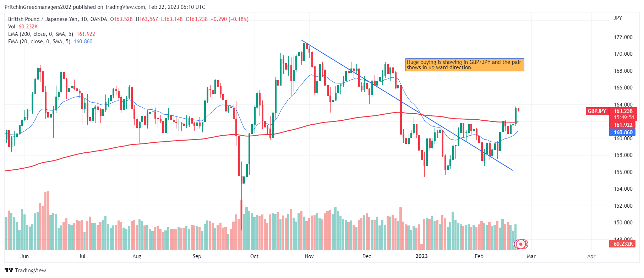Click the red 161.922 axis price tag
The width and height of the screenshot is (644, 278).
(622, 125)
